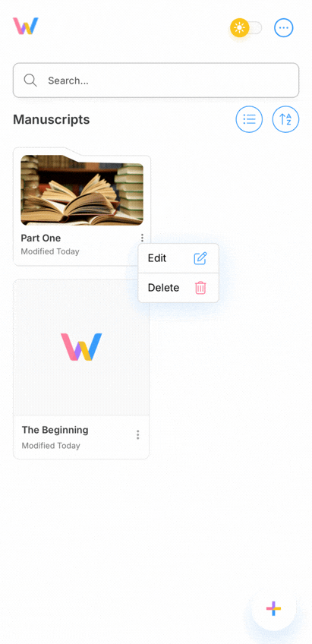312x644 pixels.
Task: Choose Edit from the context menu
Action: point(178,258)
